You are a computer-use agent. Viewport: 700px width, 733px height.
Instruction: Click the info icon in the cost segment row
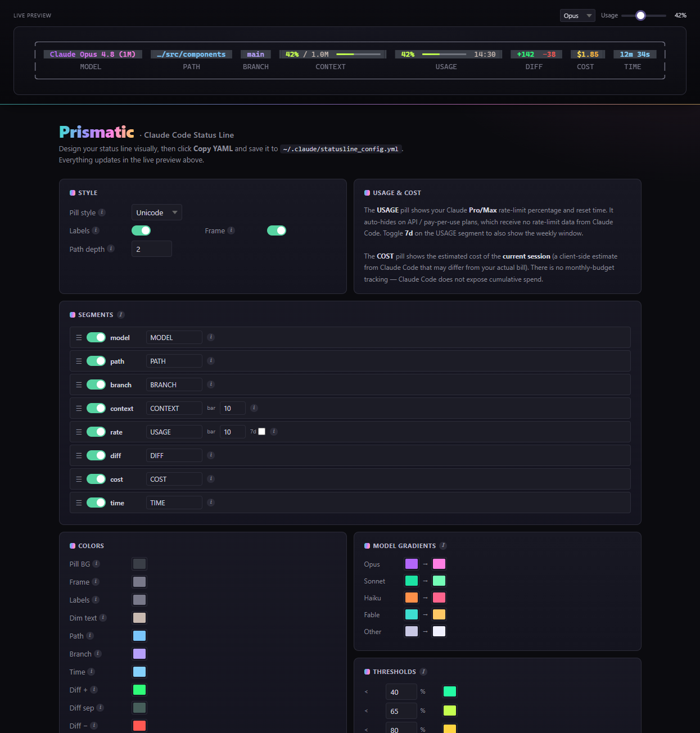211,479
